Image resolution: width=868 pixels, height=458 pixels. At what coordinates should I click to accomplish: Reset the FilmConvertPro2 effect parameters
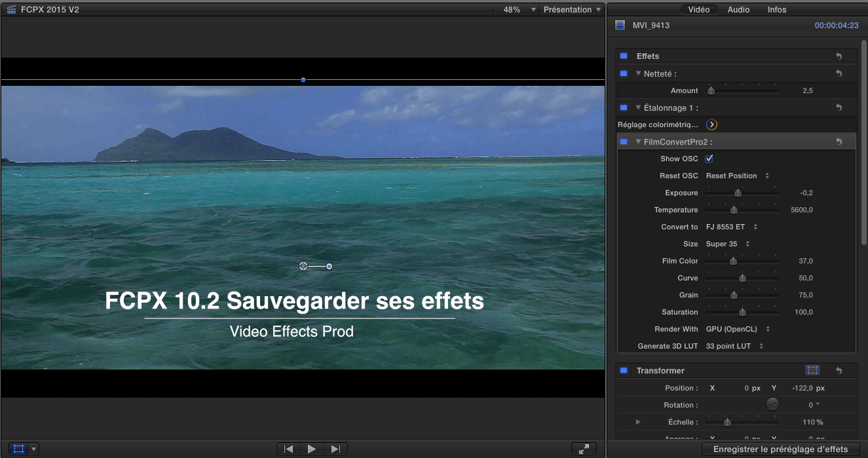point(839,142)
